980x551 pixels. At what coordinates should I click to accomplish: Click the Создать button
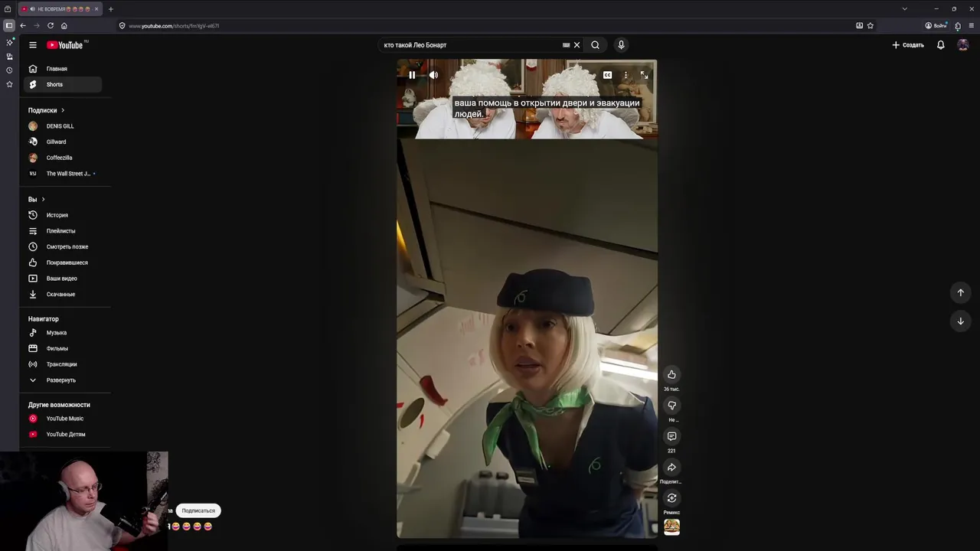pos(908,45)
